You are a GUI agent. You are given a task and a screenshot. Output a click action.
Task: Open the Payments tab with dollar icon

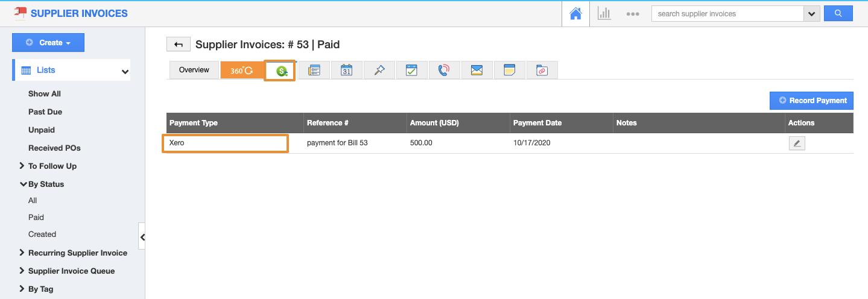coord(280,71)
